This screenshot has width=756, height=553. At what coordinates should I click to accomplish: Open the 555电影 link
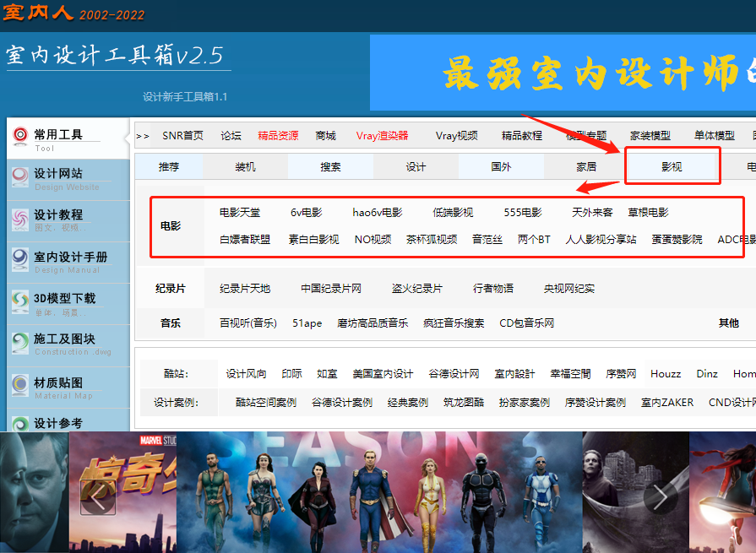523,213
